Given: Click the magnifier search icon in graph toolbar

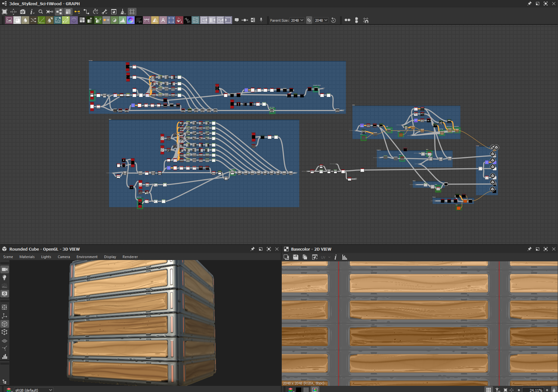Looking at the screenshot, I should coord(41,12).
